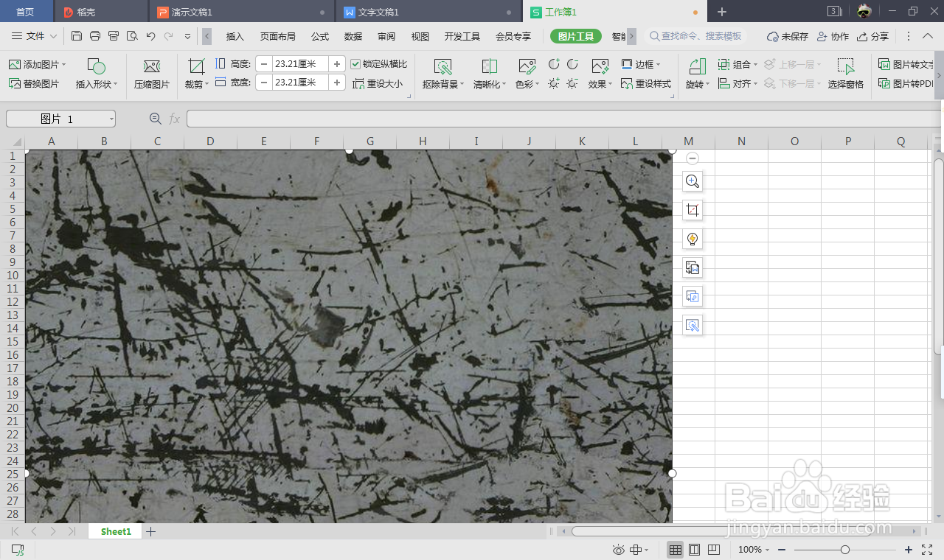Switch to Page Break Preview icon
Image resolution: width=944 pixels, height=560 pixels.
coord(713,550)
